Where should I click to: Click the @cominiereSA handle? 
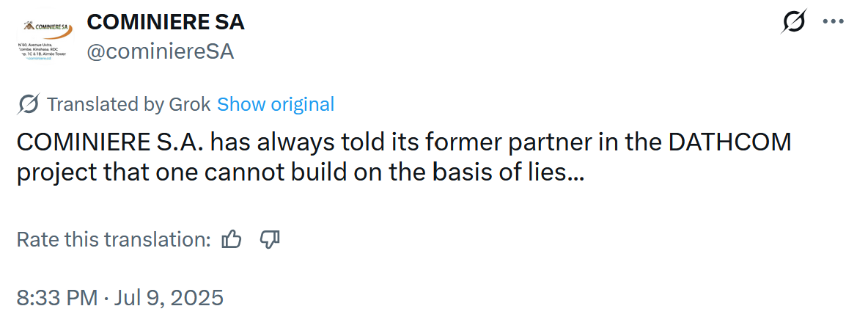161,51
